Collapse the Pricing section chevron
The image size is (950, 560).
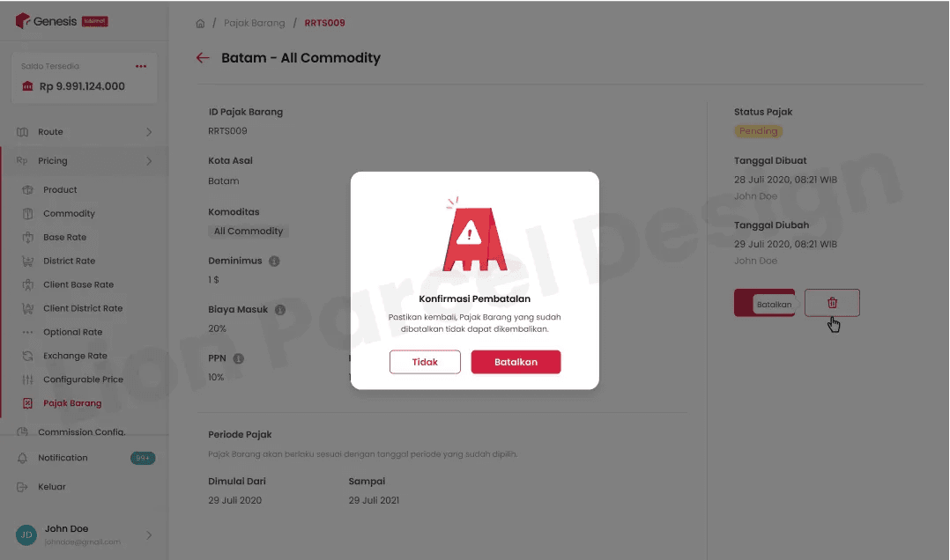[x=149, y=161]
